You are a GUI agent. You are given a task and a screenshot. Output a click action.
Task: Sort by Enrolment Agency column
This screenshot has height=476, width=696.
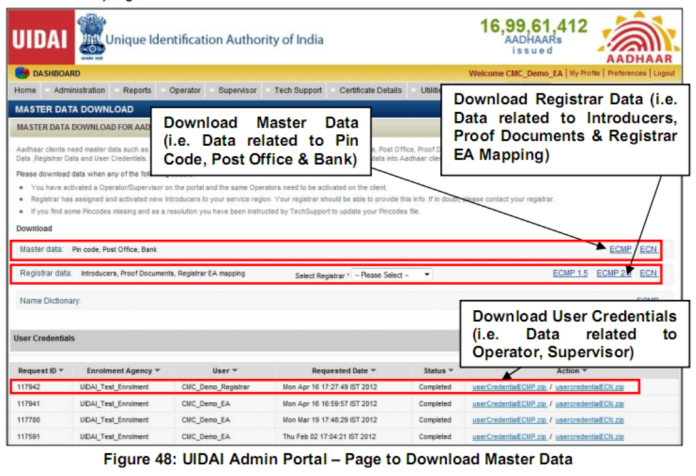pos(123,371)
